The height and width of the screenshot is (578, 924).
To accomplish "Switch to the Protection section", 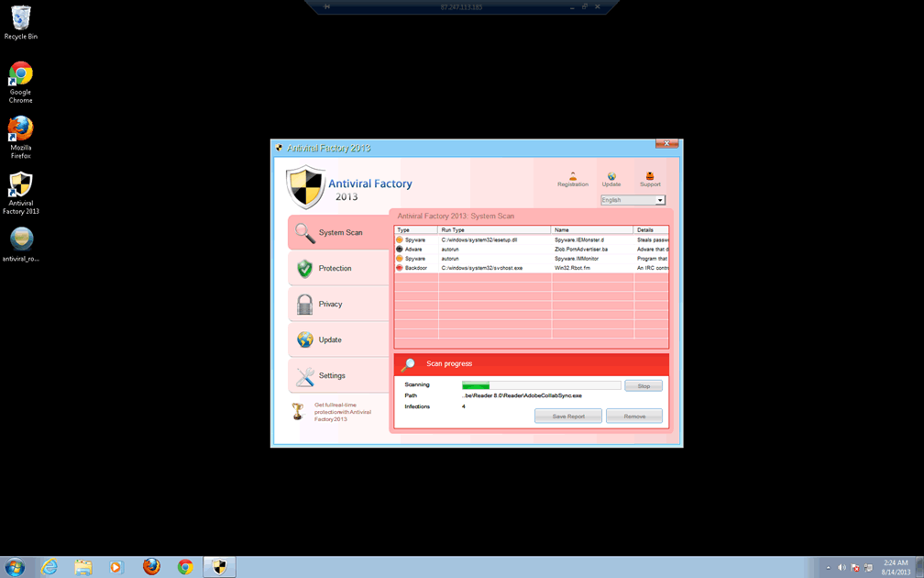I will [337, 269].
